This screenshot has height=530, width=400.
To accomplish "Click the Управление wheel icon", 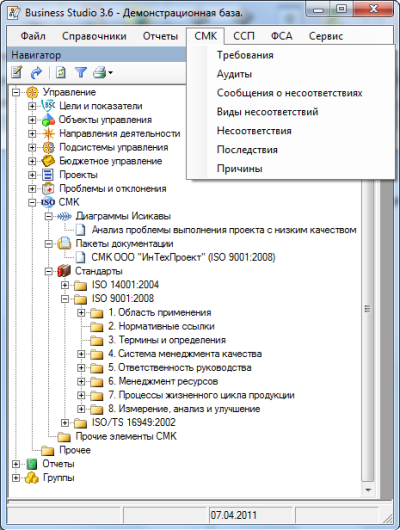I will pos(32,92).
